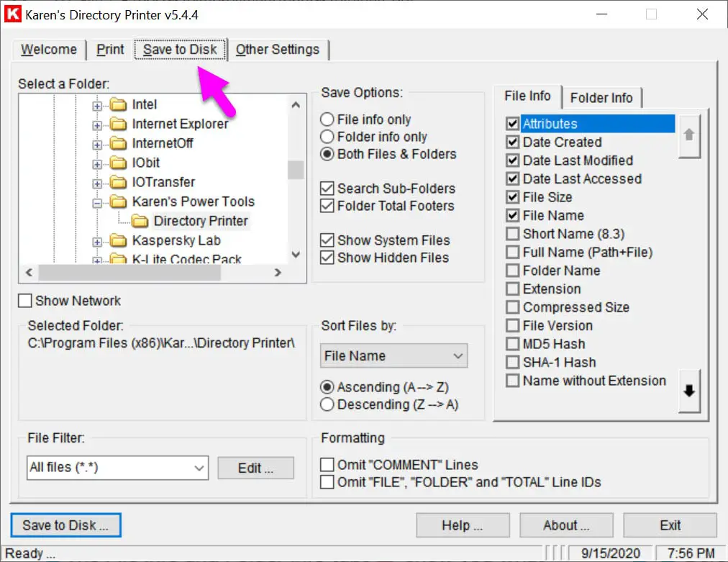Image resolution: width=728 pixels, height=562 pixels.
Task: Switch to the Welcome tab
Action: (x=49, y=49)
